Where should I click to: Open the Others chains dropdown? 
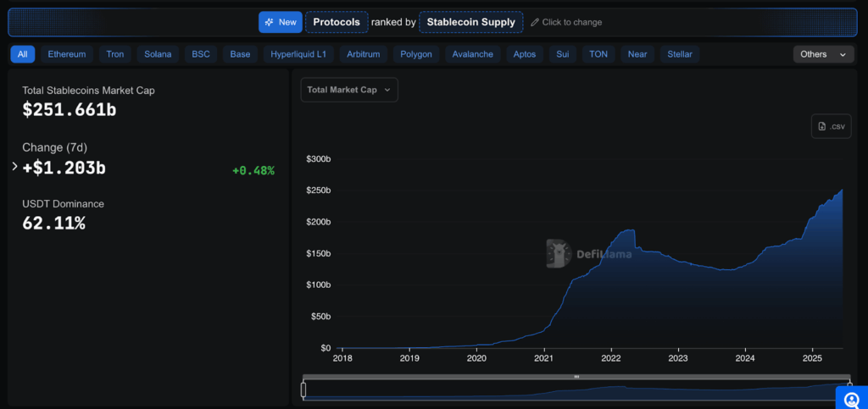point(823,54)
